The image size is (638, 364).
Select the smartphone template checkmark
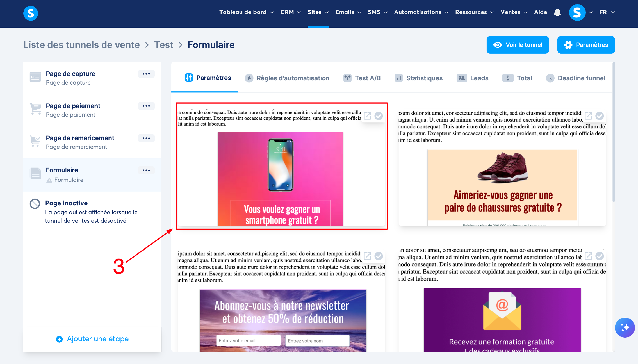click(379, 116)
